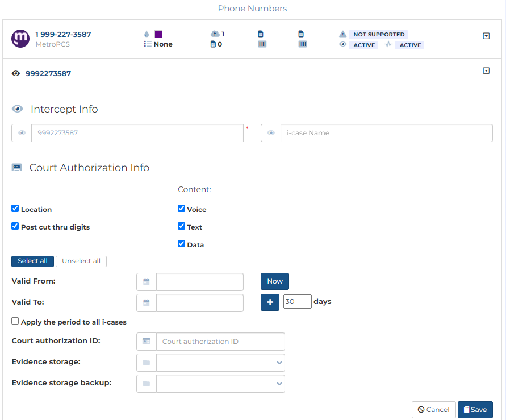Click the cloud upload icon
The height and width of the screenshot is (420, 506).
tap(215, 34)
